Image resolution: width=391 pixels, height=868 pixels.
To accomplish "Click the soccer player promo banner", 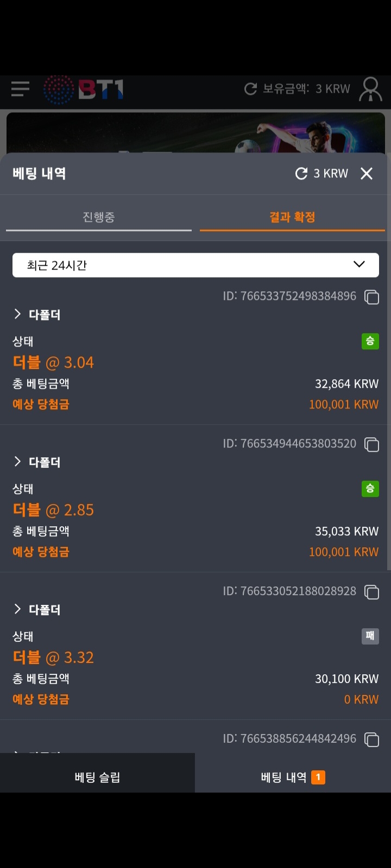I will 195,133.
